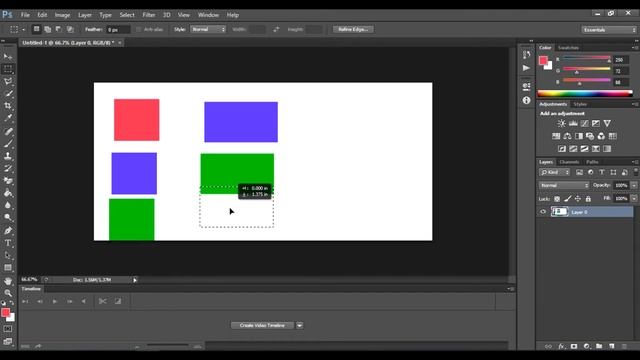The width and height of the screenshot is (640, 360).
Task: Toggle lock transparent pixels
Action: point(557,199)
